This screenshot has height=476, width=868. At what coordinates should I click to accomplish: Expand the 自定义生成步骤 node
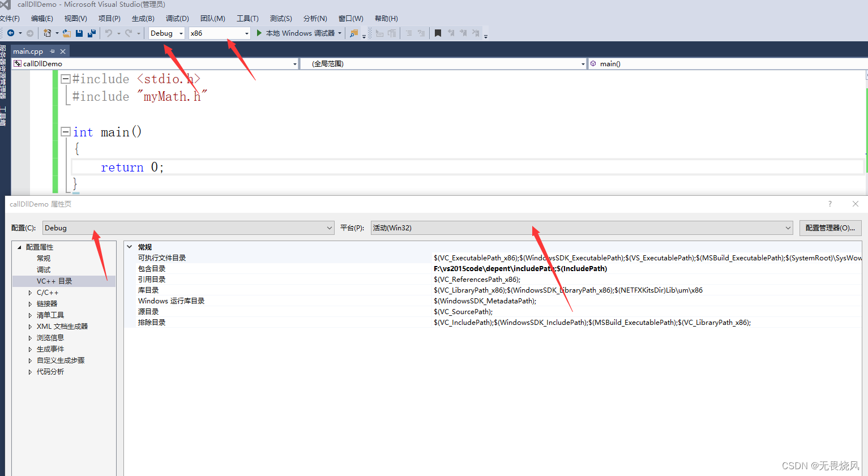click(30, 361)
